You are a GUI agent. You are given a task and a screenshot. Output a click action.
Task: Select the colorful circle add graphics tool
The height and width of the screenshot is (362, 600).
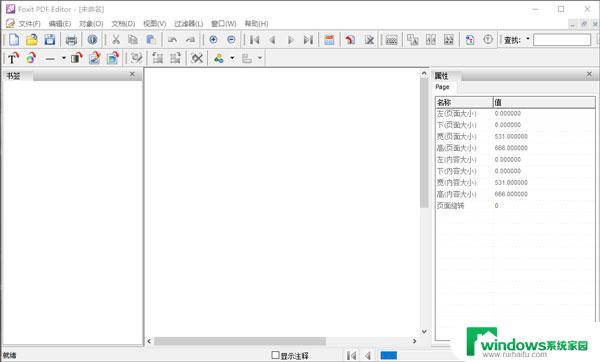click(31, 58)
